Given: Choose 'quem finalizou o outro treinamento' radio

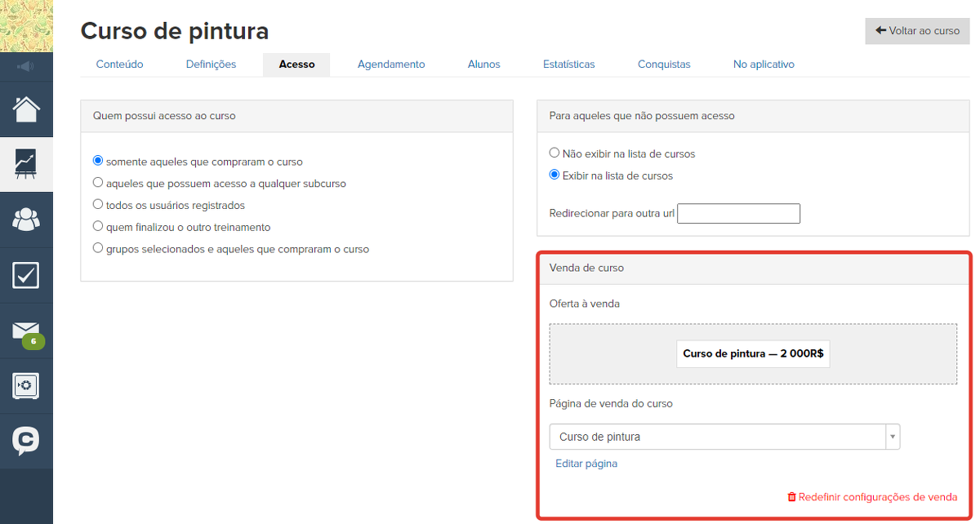Looking at the screenshot, I should (x=99, y=227).
